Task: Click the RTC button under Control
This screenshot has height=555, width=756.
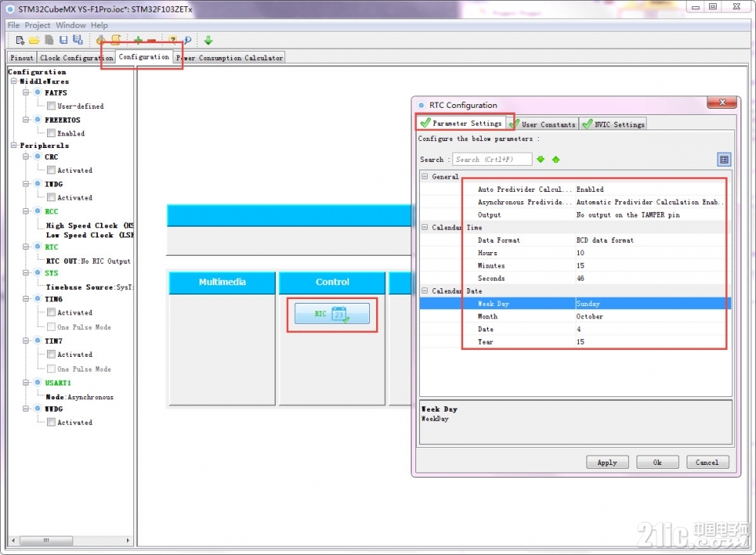Action: point(331,314)
